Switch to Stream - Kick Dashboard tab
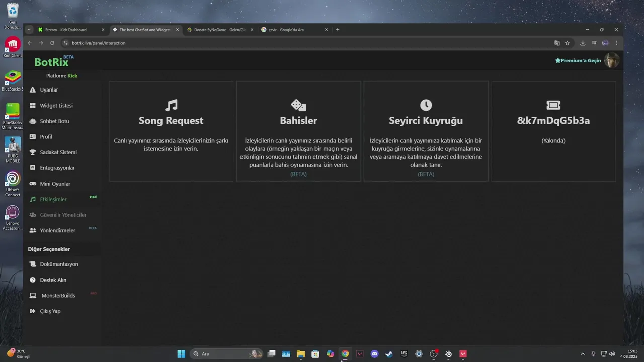This screenshot has width=644, height=362. [x=70, y=30]
